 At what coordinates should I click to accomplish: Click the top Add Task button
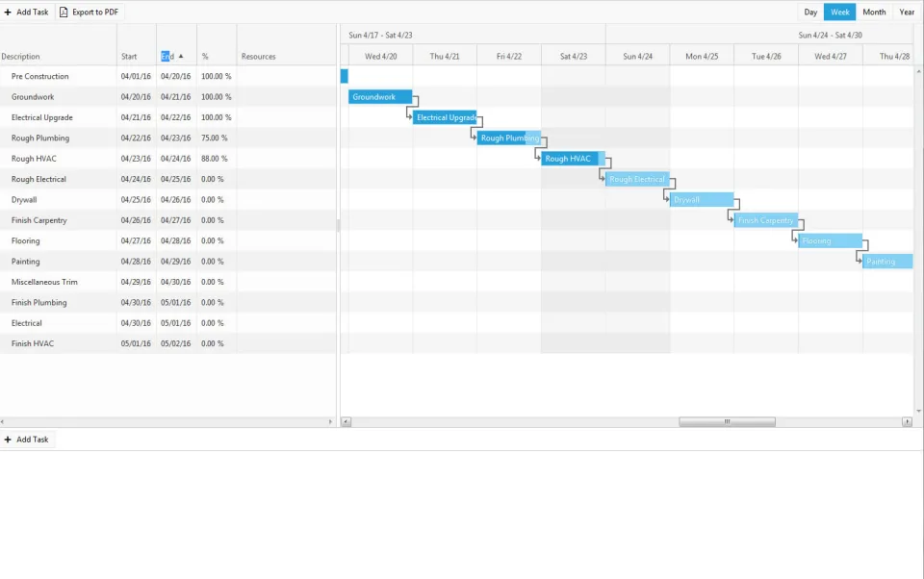click(x=27, y=12)
